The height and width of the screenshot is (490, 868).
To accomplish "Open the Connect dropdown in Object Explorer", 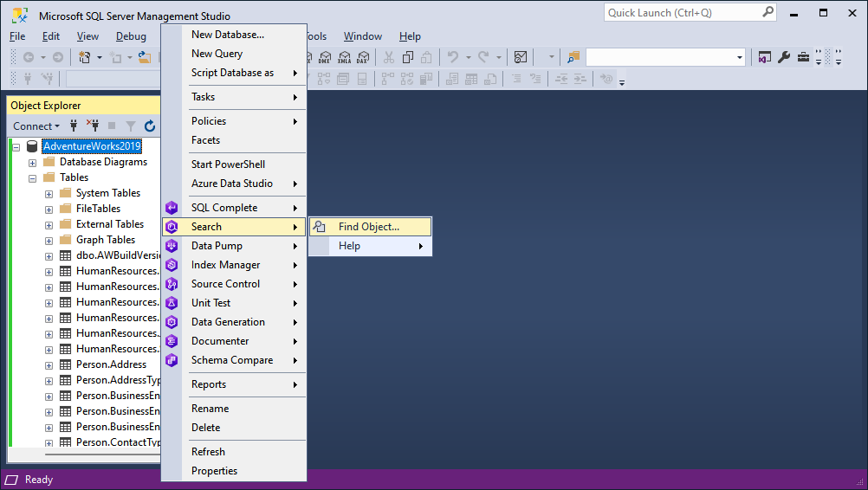I will coord(36,126).
